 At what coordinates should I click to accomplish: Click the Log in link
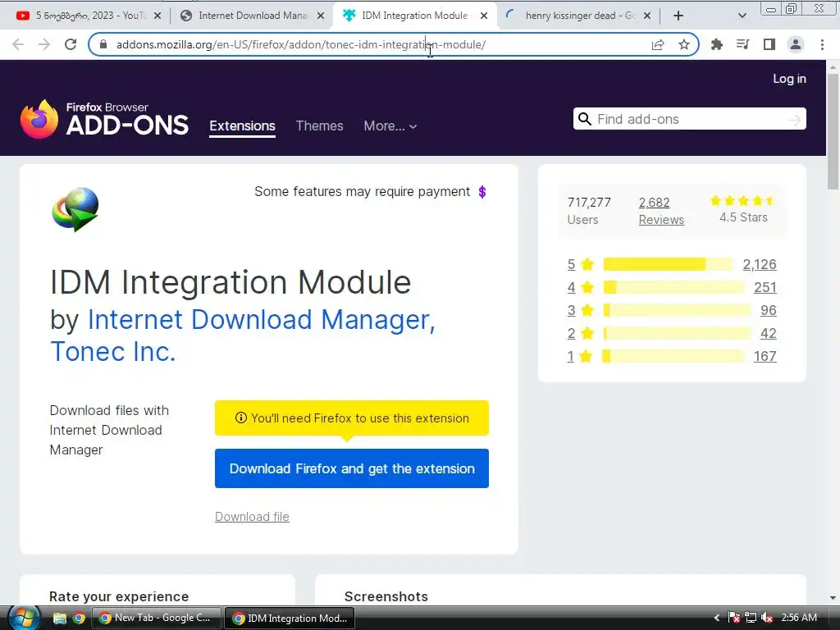point(789,79)
